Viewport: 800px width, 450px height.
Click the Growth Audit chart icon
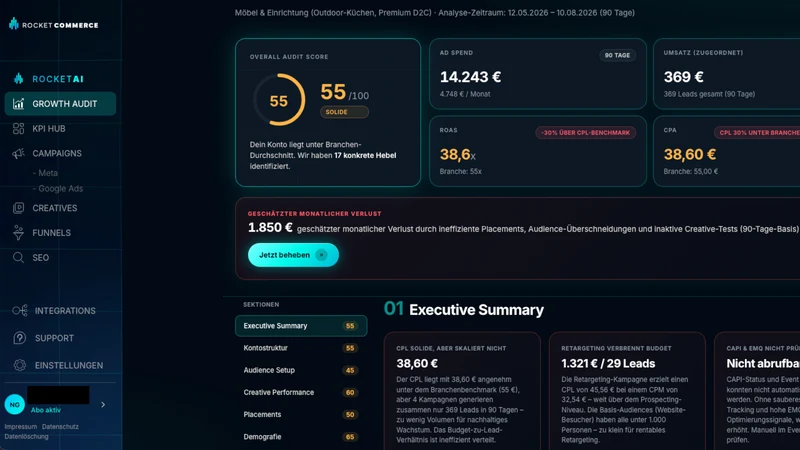click(x=18, y=104)
